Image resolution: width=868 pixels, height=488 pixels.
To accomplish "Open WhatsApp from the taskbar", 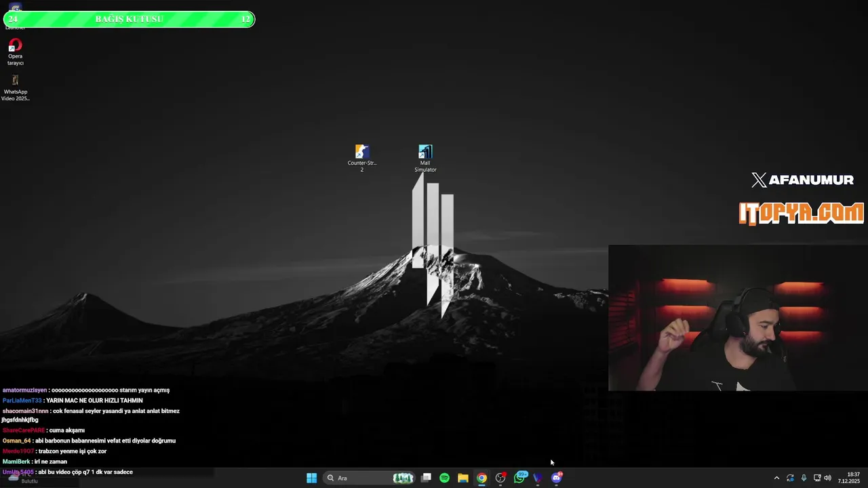I will point(520,477).
